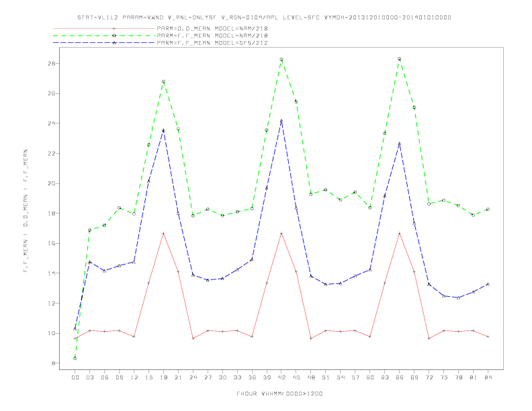The height and width of the screenshot is (411, 532).
Task: Click y-axis tick label 18
Action: (52, 214)
